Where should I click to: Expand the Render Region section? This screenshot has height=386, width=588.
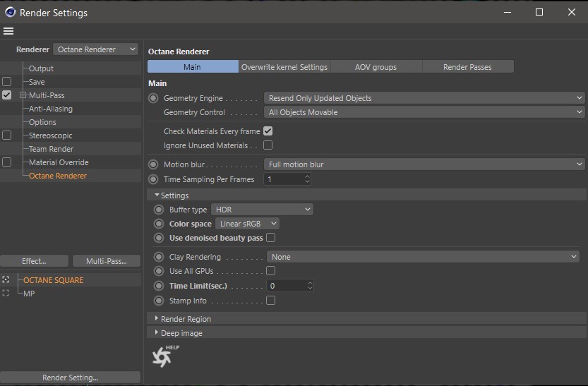click(186, 319)
